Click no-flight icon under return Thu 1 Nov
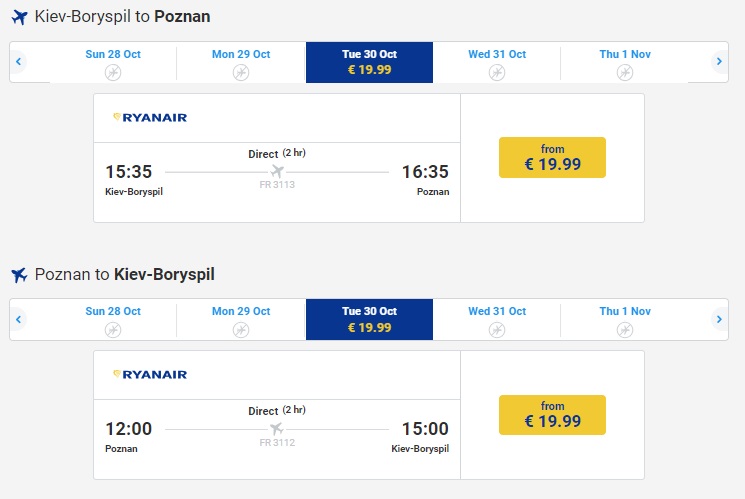 coord(625,329)
